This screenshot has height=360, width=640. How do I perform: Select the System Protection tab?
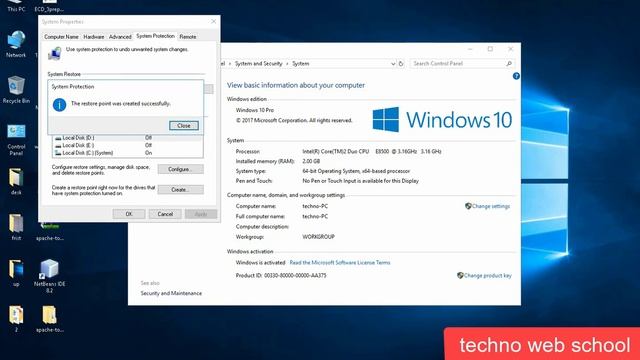point(156,36)
